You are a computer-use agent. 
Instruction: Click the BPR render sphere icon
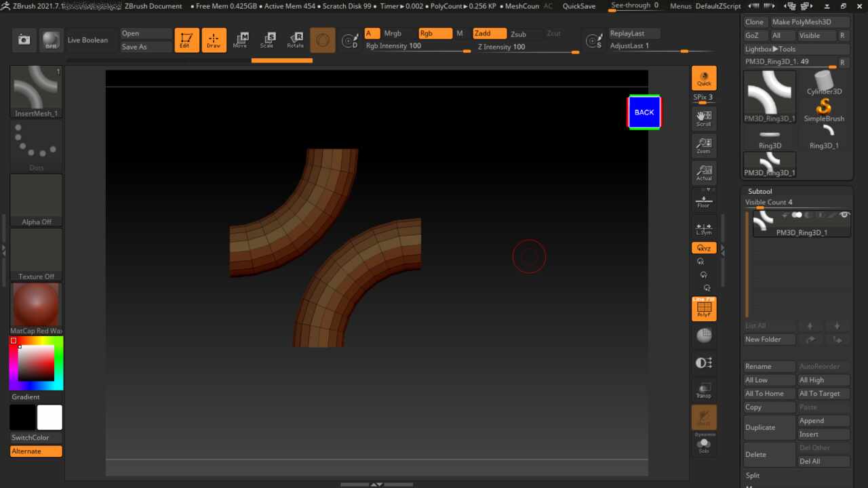point(51,40)
